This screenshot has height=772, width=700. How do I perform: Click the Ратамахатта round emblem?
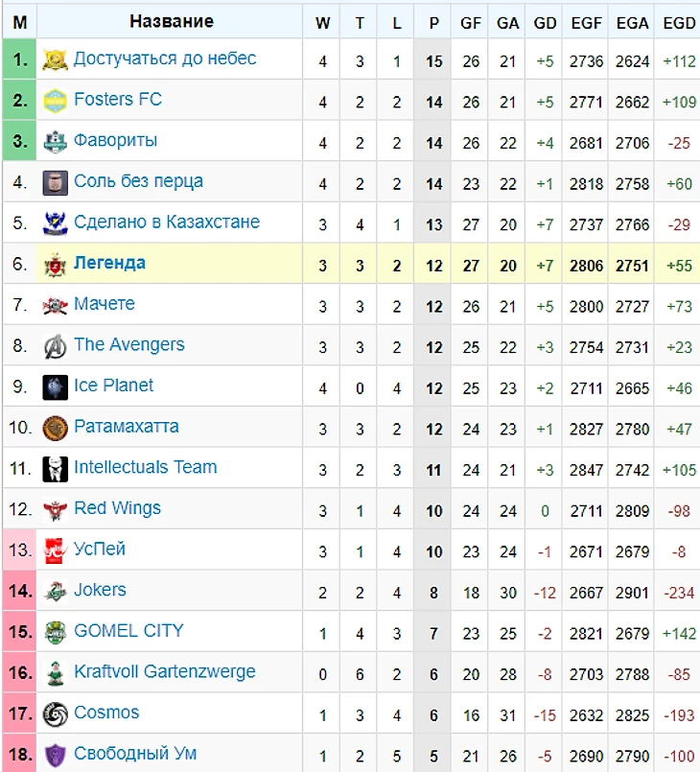pyautogui.click(x=55, y=429)
